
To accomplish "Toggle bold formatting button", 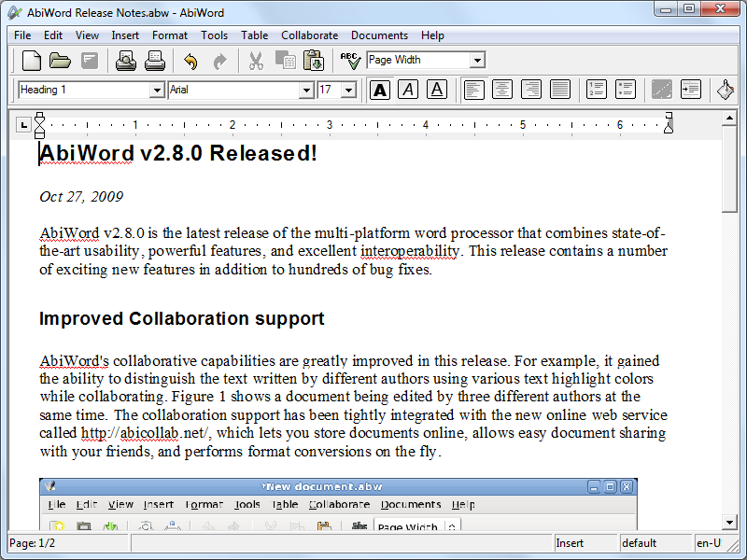I will [380, 90].
